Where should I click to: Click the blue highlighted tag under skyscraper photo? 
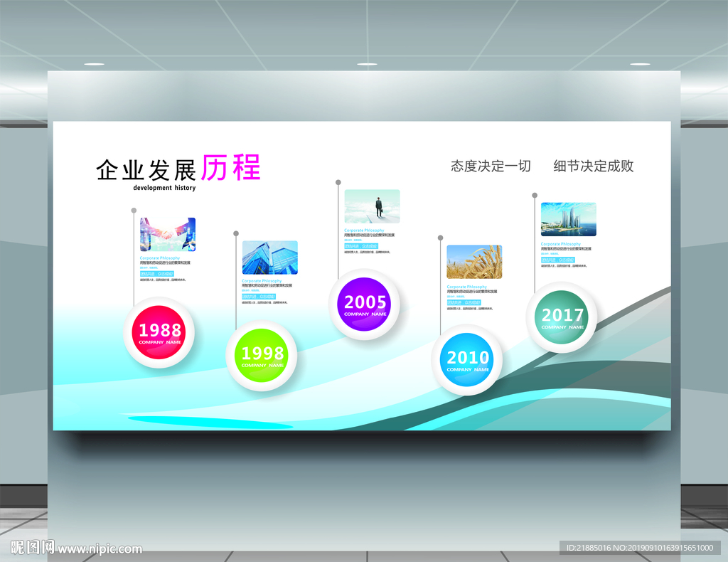(x=259, y=297)
